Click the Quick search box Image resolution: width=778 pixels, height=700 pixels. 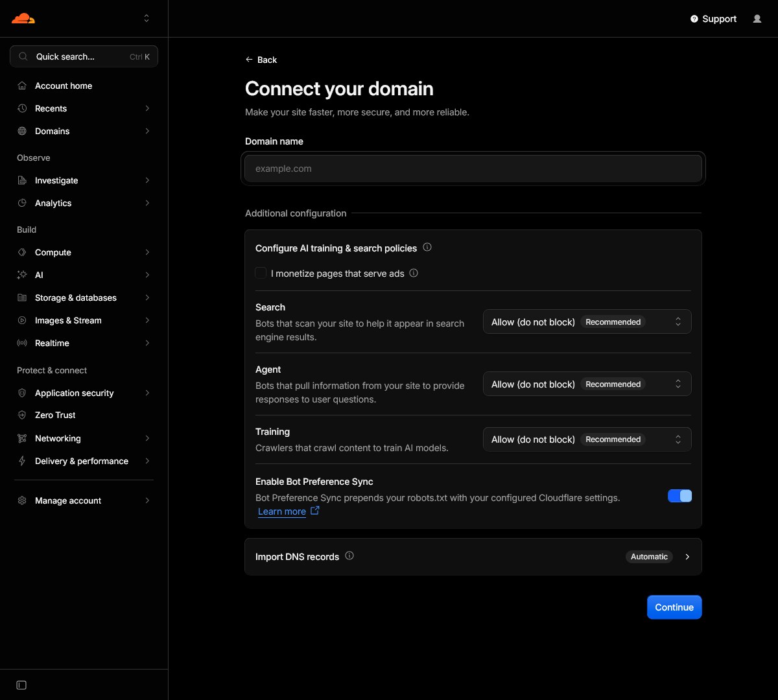pyautogui.click(x=84, y=56)
